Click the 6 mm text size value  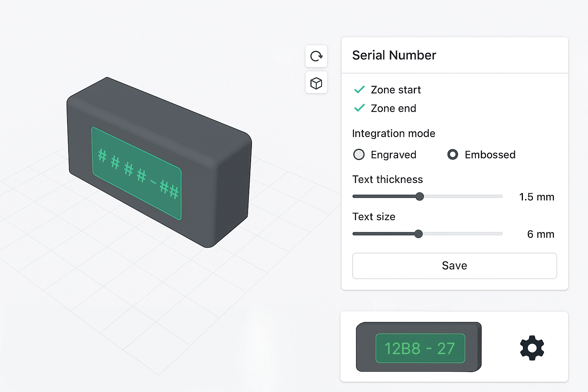coord(540,234)
